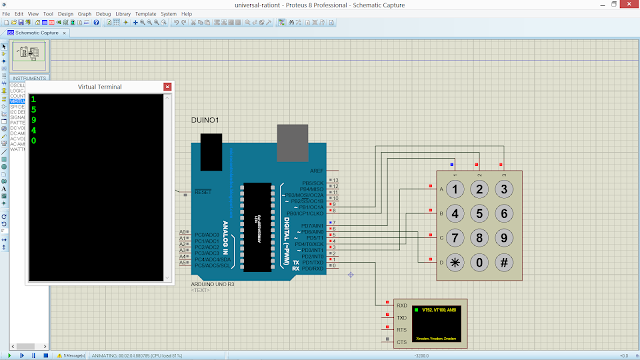
Task: Click the vertical mirror flip icon
Action: (x=4, y=247)
